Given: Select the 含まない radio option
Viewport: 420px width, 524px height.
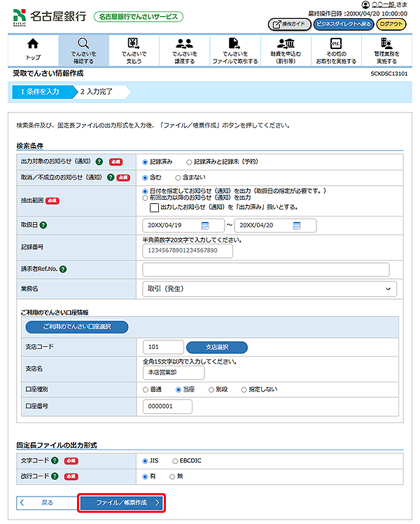Looking at the screenshot, I should tap(178, 178).
